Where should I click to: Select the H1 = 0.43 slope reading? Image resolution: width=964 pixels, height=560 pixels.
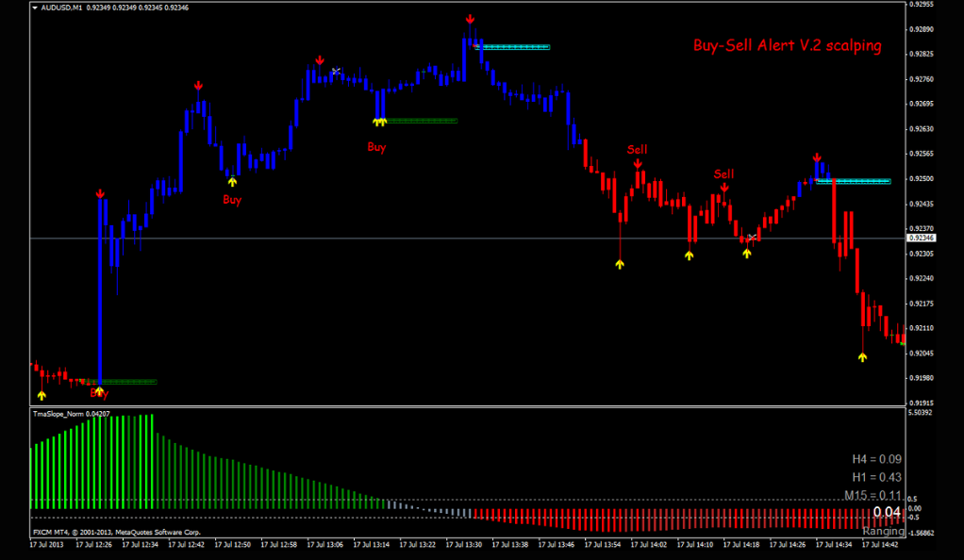[876, 477]
